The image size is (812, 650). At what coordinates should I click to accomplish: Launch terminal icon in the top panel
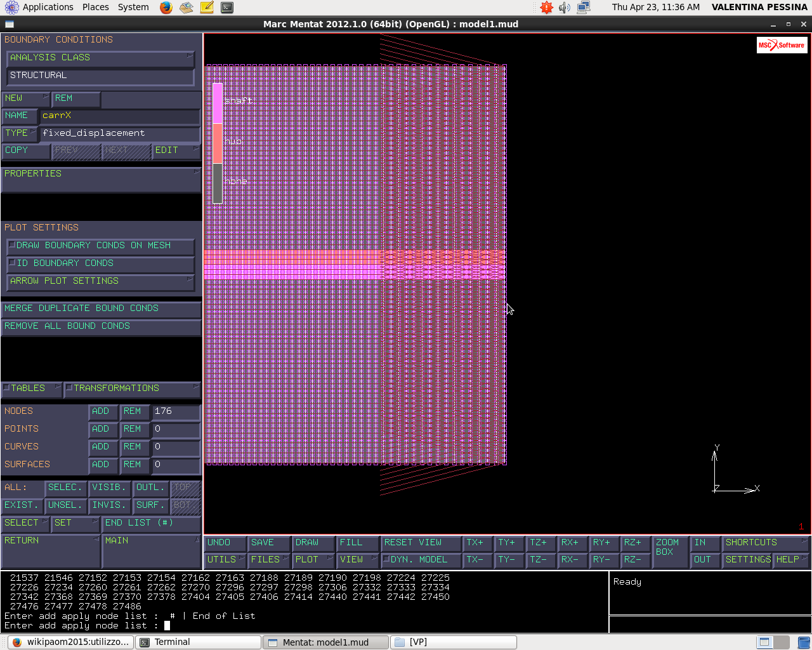point(227,8)
